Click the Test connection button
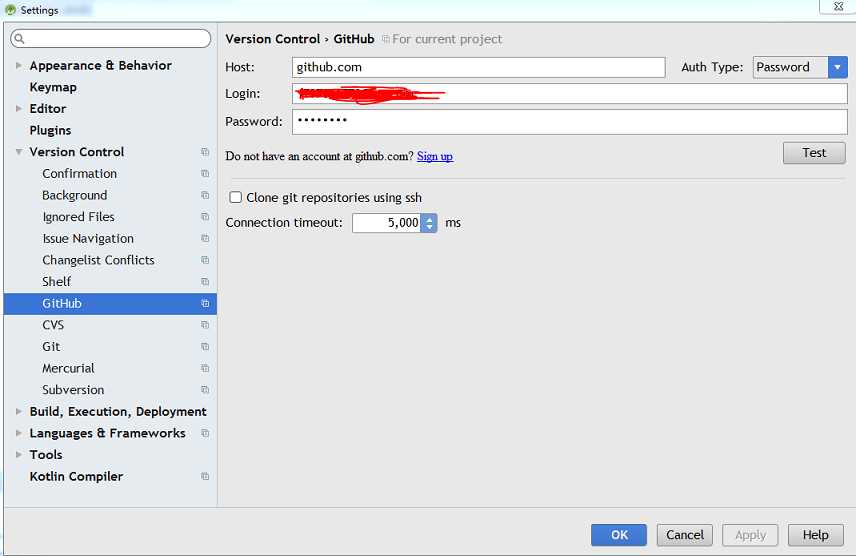The image size is (856, 556). point(814,153)
